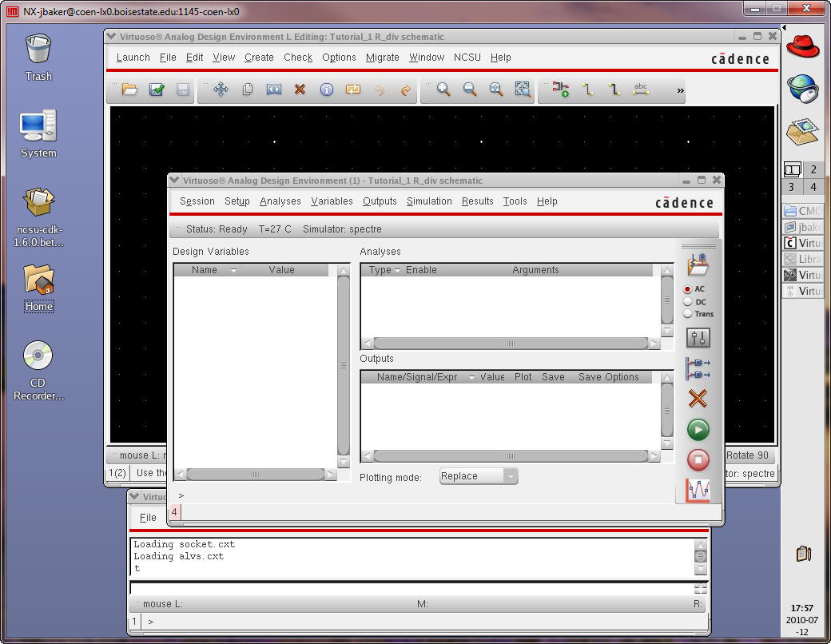Click the Choose Design setup icon in ADE

(698, 264)
